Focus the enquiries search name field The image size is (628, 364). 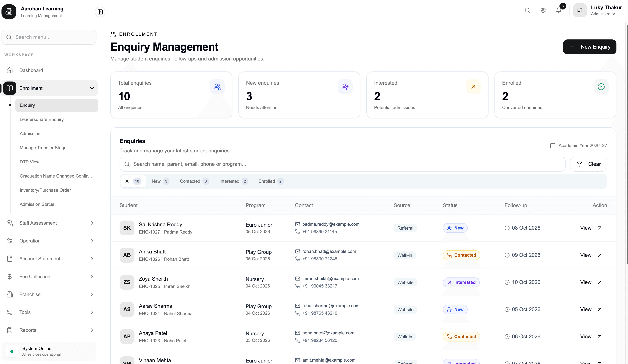[342, 164]
